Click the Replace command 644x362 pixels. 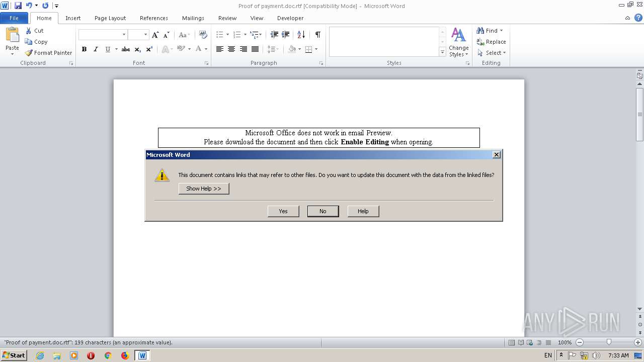tap(491, 42)
